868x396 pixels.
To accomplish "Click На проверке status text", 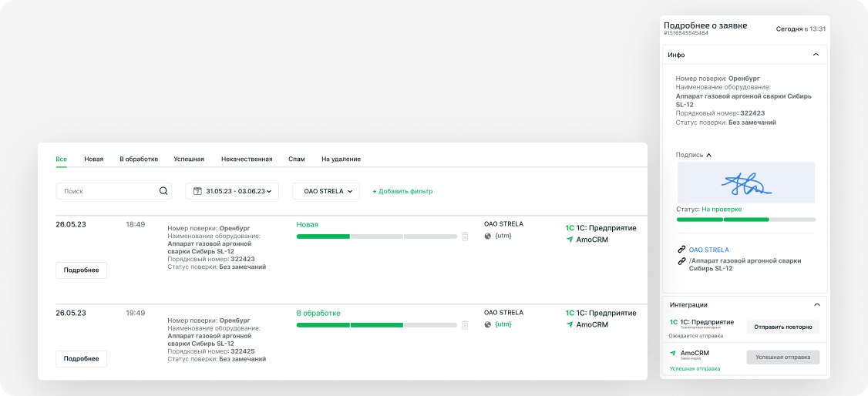I will pyautogui.click(x=722, y=210).
